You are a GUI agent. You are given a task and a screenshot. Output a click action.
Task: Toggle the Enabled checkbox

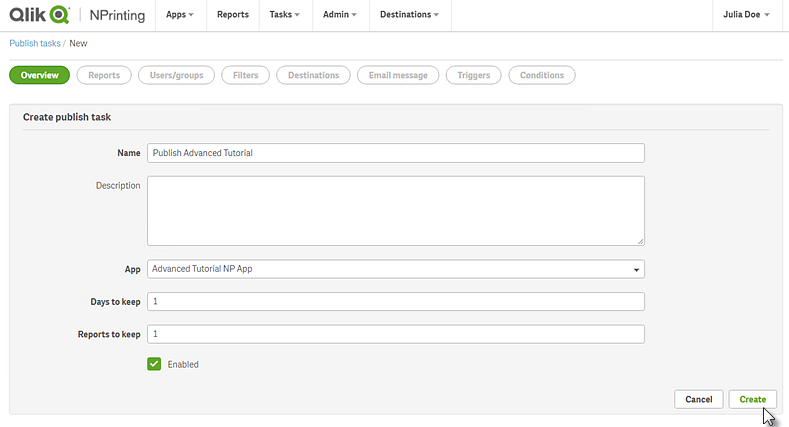coord(154,364)
